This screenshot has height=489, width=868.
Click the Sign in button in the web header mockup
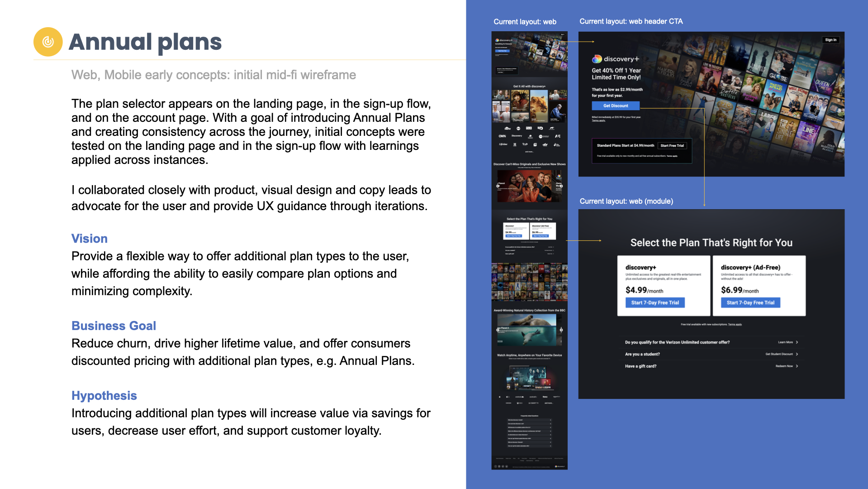[830, 40]
